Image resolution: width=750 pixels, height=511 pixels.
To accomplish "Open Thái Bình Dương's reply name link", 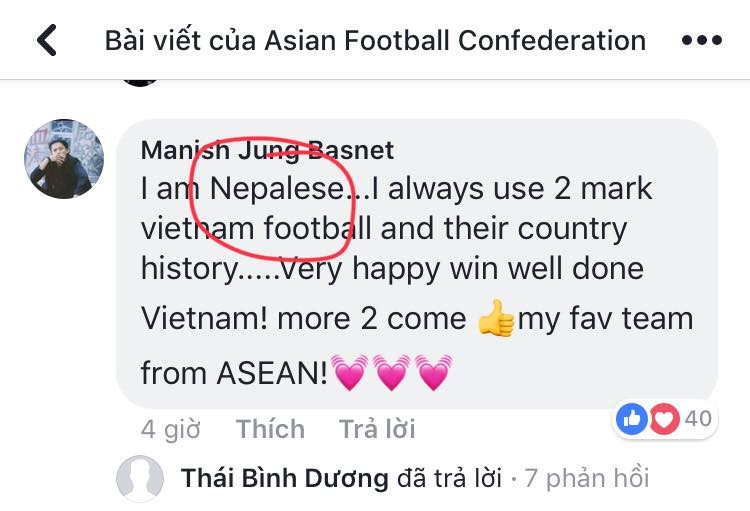I will [284, 479].
